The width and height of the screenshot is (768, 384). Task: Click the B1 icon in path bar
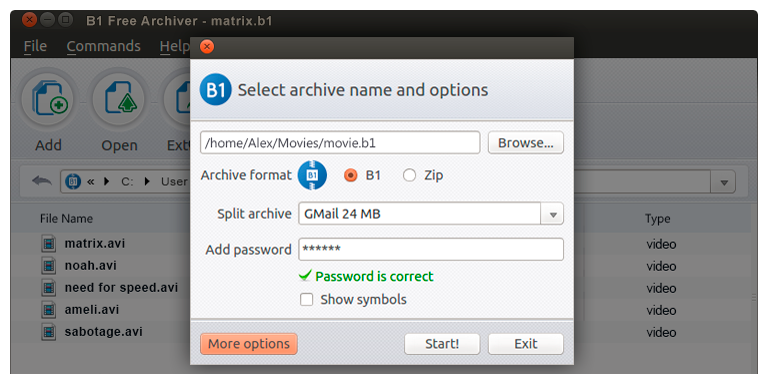(73, 181)
